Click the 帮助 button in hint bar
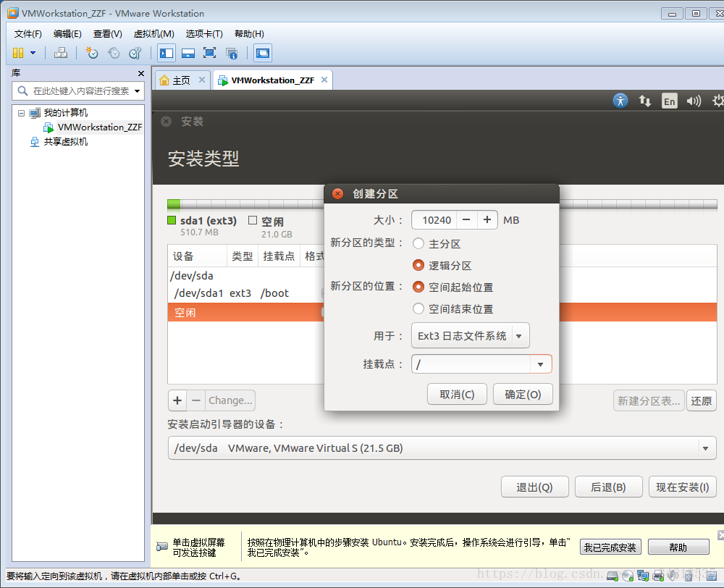This screenshot has height=588, width=724. click(x=678, y=547)
